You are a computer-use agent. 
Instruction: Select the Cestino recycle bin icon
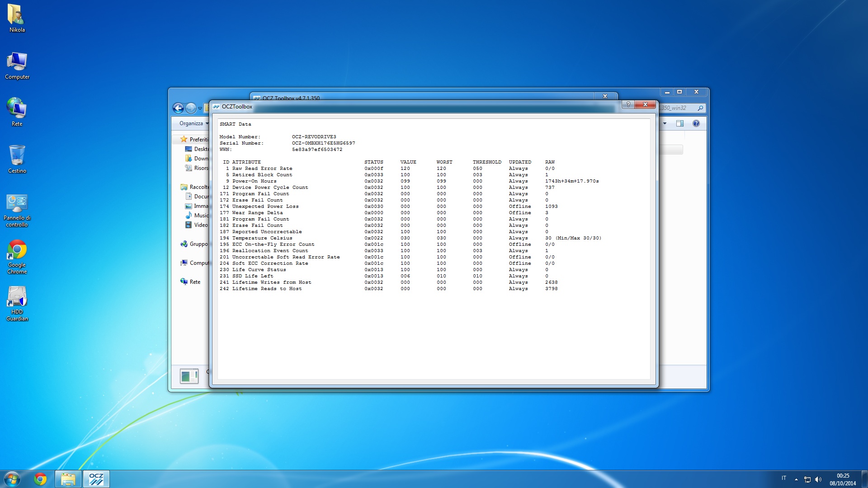pyautogui.click(x=17, y=159)
